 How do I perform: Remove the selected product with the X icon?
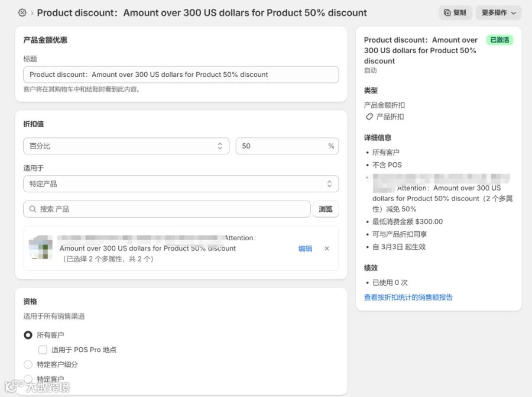pos(327,248)
